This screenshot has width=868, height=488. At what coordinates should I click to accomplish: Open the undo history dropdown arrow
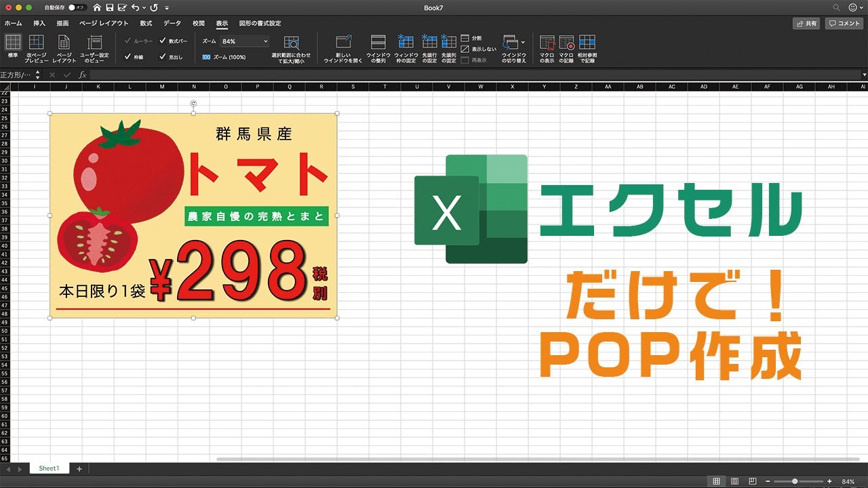[x=144, y=7]
